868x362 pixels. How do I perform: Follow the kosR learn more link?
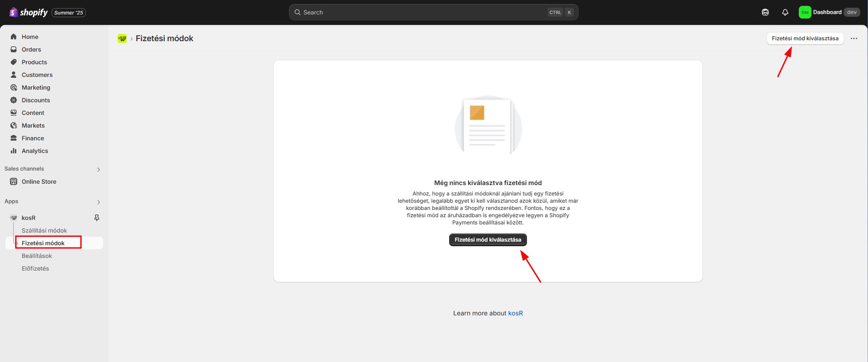[515, 313]
